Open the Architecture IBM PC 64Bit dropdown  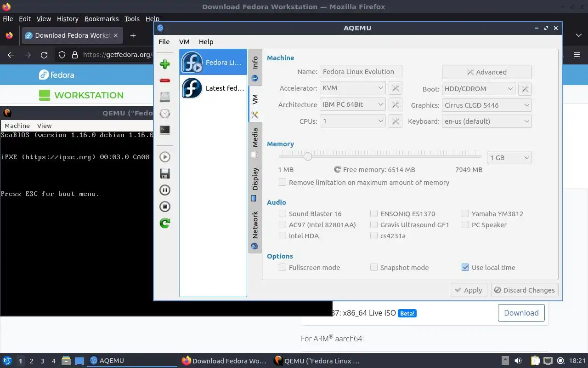(x=352, y=104)
